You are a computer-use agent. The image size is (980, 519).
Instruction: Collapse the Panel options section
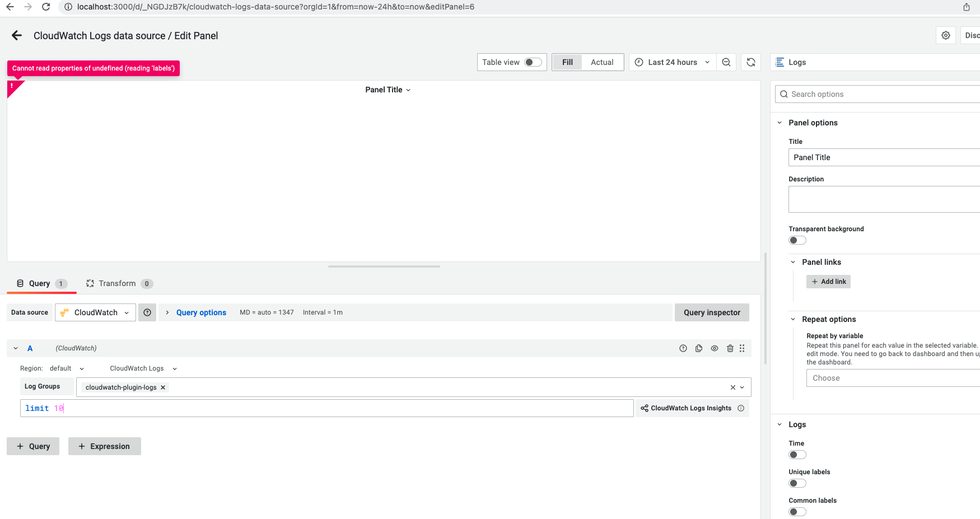coord(779,122)
